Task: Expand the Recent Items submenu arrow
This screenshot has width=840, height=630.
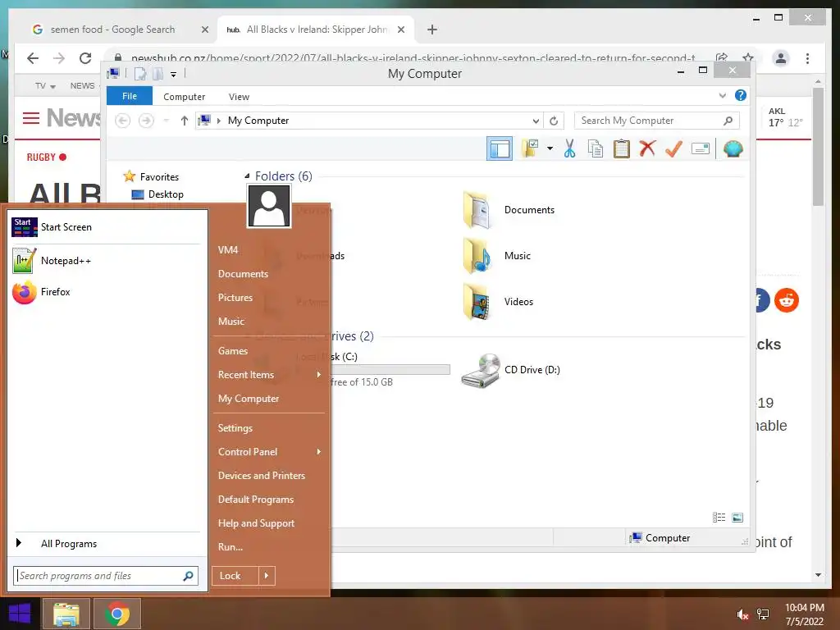Action: [319, 374]
